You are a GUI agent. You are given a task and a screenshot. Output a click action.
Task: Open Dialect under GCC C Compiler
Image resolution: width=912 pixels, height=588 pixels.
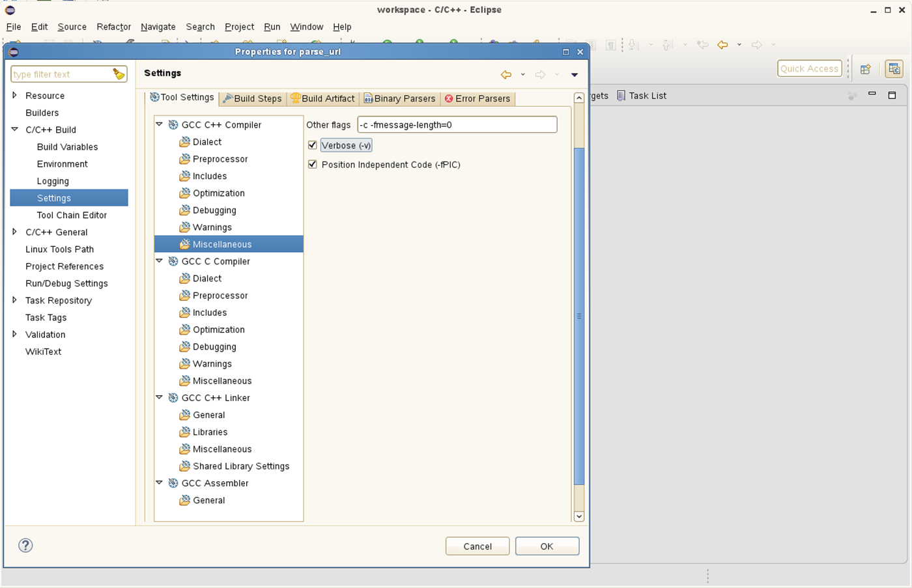[207, 279]
